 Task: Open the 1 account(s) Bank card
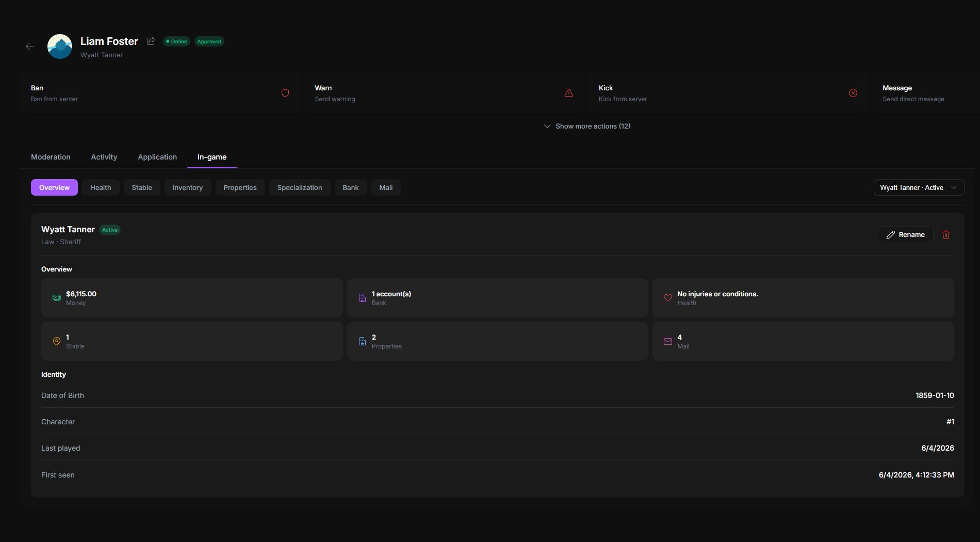(498, 298)
